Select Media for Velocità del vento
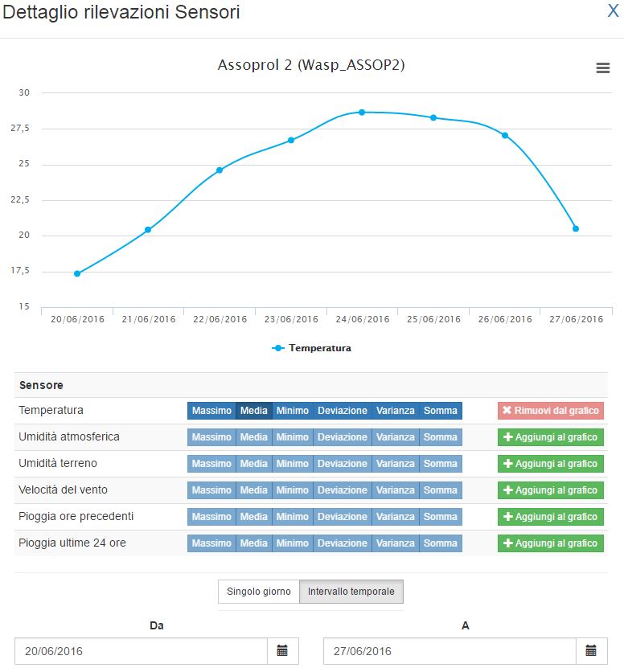 coord(254,490)
